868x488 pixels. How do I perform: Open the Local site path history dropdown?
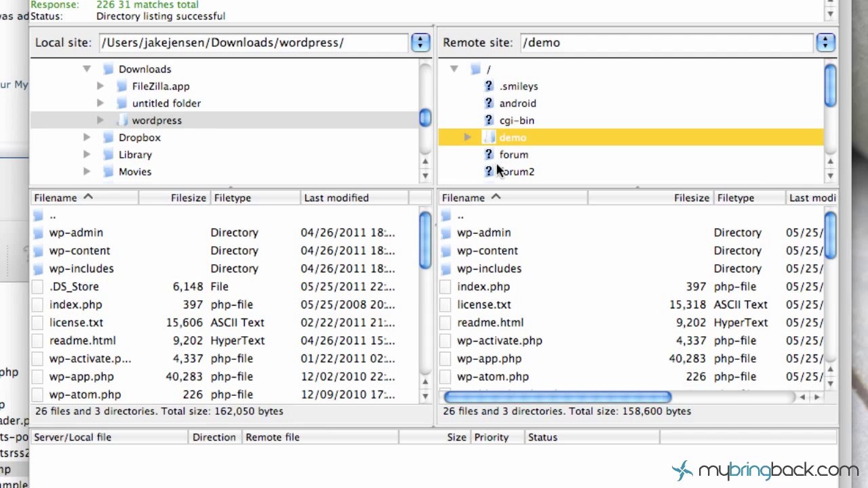[420, 43]
